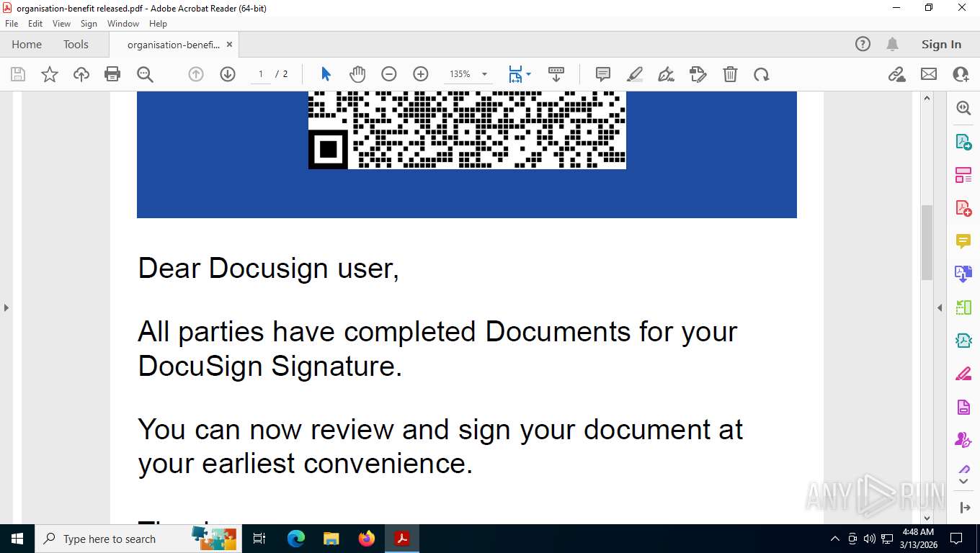Switch to the Home tab
The width and height of the screenshot is (980, 553).
tap(27, 44)
